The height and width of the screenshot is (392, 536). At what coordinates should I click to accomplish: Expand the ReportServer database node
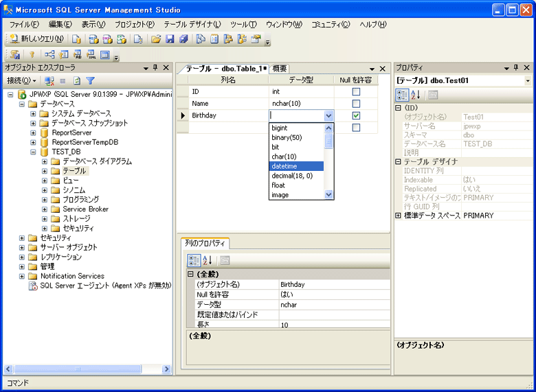[33, 132]
